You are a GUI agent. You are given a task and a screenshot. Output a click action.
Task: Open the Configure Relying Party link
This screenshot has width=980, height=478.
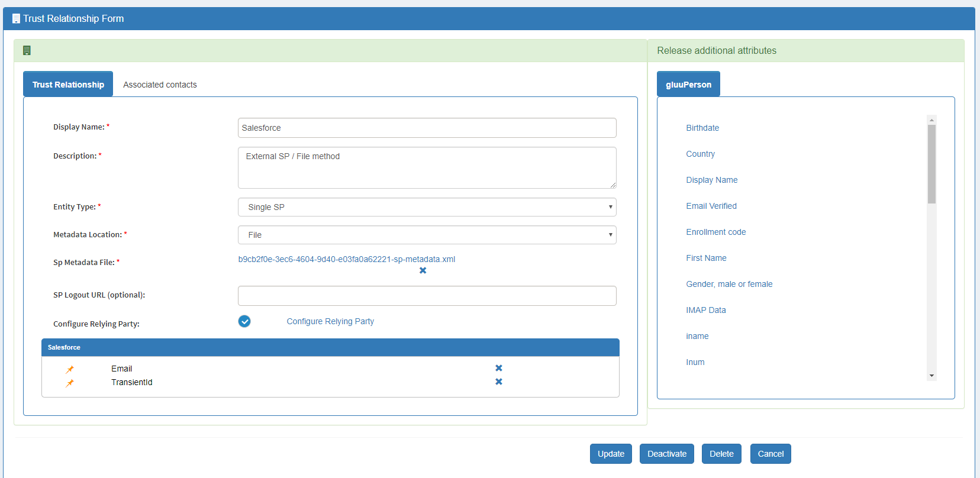330,321
